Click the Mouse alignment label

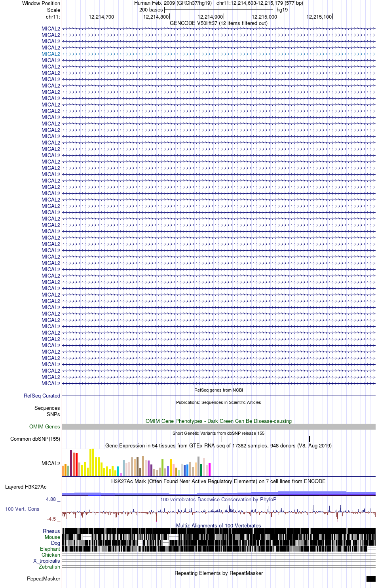[x=52, y=537]
